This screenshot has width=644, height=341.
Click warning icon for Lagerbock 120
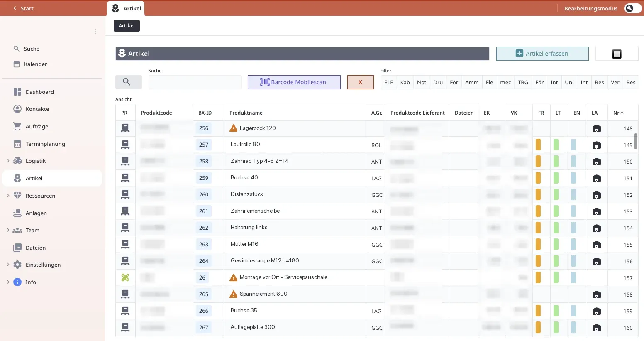[x=234, y=128]
